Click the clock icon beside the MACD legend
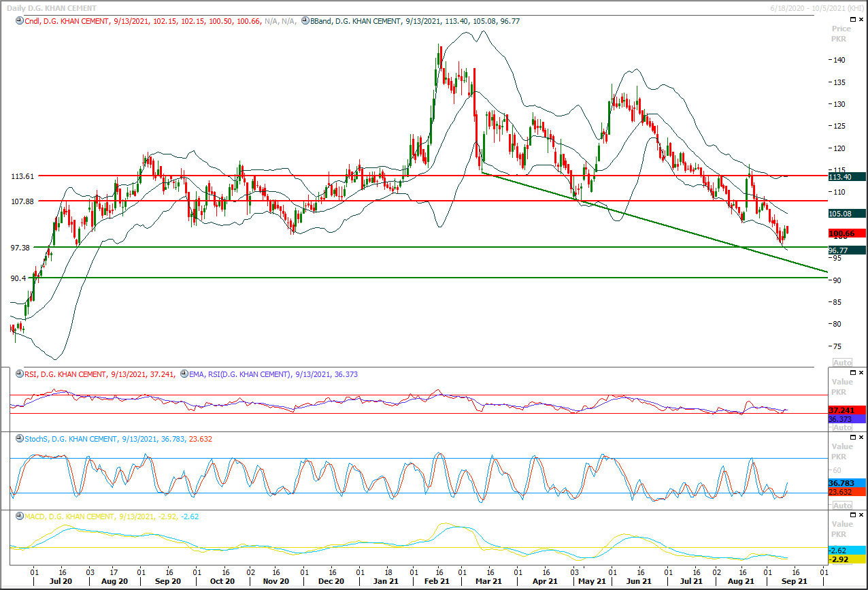Viewport: 868px width, 590px height. tap(18, 517)
